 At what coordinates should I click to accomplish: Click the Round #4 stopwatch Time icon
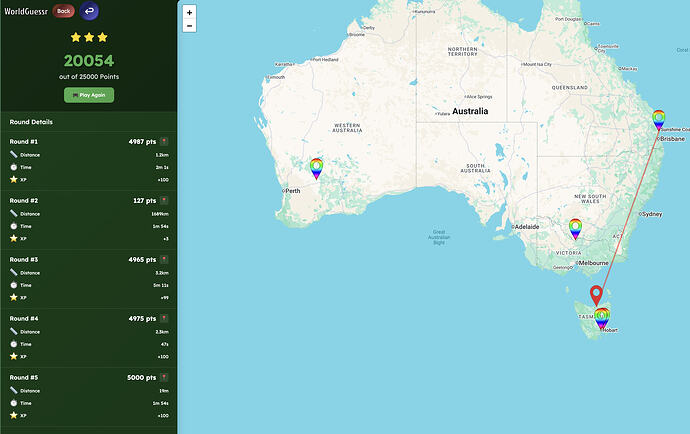pyautogui.click(x=14, y=344)
